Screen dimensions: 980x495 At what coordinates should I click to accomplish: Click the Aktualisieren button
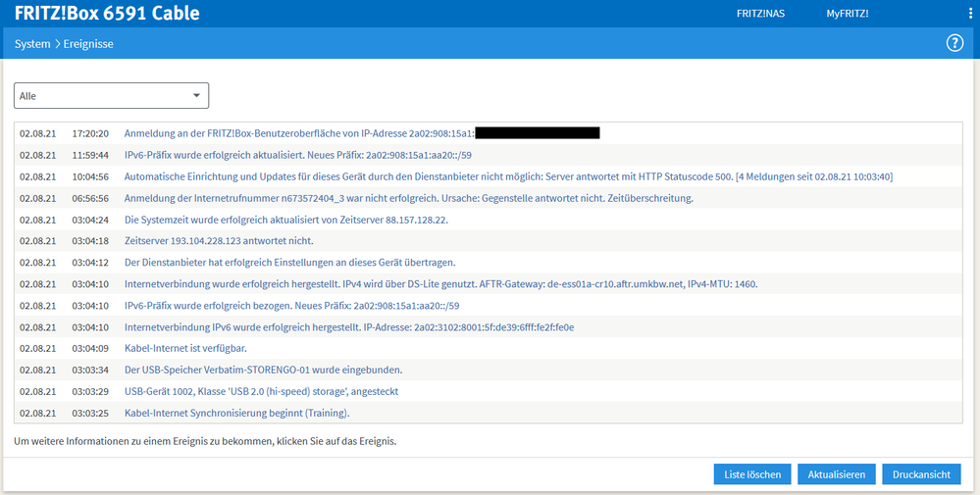click(x=836, y=474)
